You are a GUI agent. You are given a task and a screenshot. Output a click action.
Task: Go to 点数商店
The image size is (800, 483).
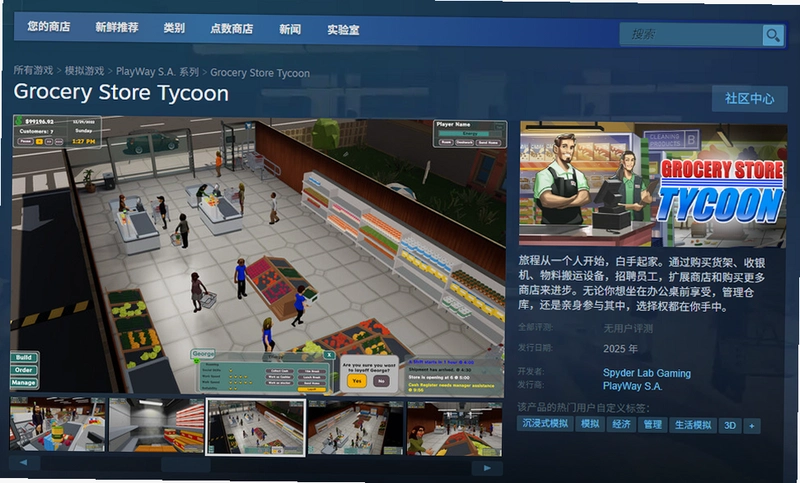pyautogui.click(x=232, y=29)
